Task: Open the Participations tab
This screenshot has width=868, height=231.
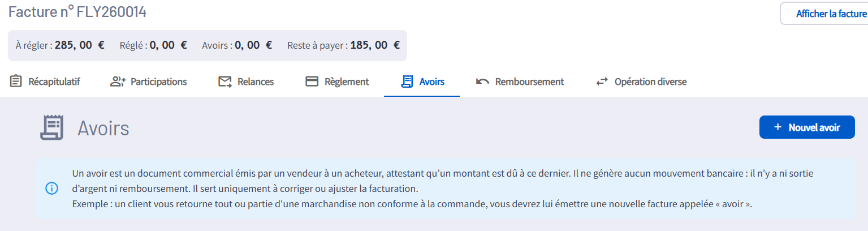Action: [158, 82]
